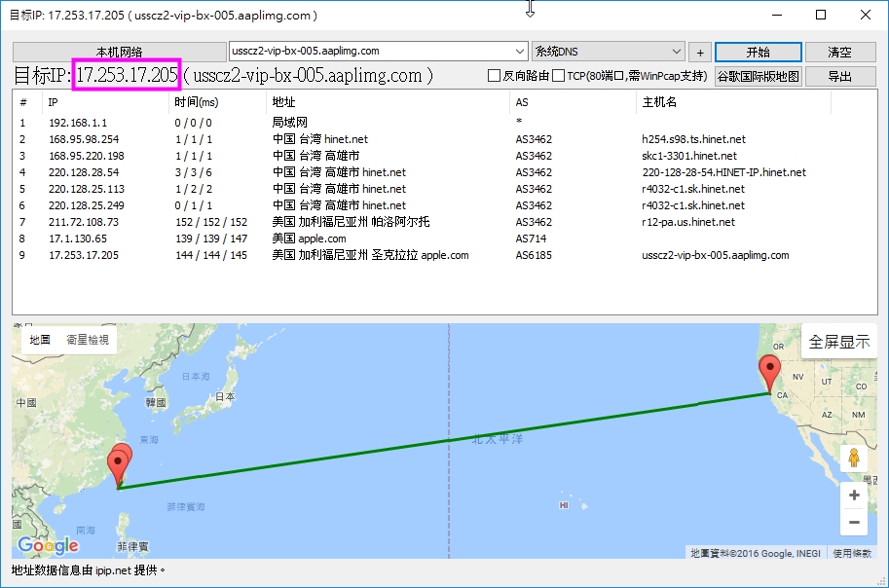Click the AS column header
This screenshot has width=889, height=588.
573,102
